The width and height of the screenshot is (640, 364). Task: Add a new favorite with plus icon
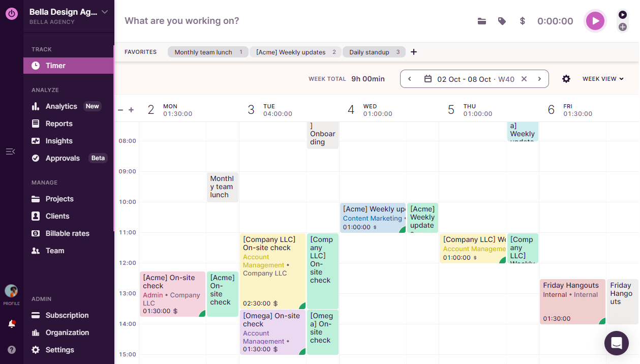(x=414, y=52)
